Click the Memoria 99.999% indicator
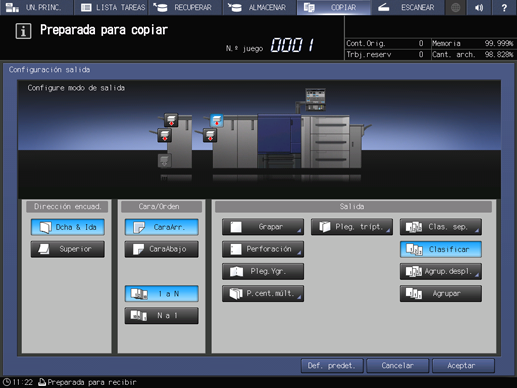The height and width of the screenshot is (388, 517). click(472, 43)
